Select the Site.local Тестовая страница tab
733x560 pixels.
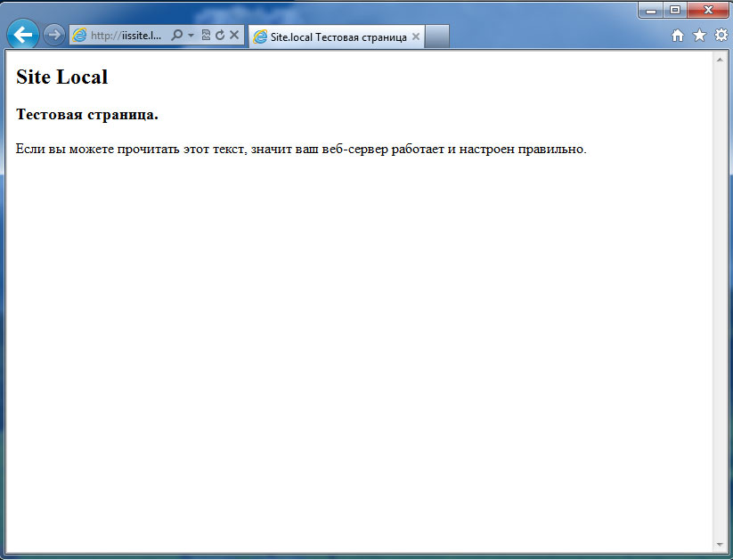pos(337,37)
